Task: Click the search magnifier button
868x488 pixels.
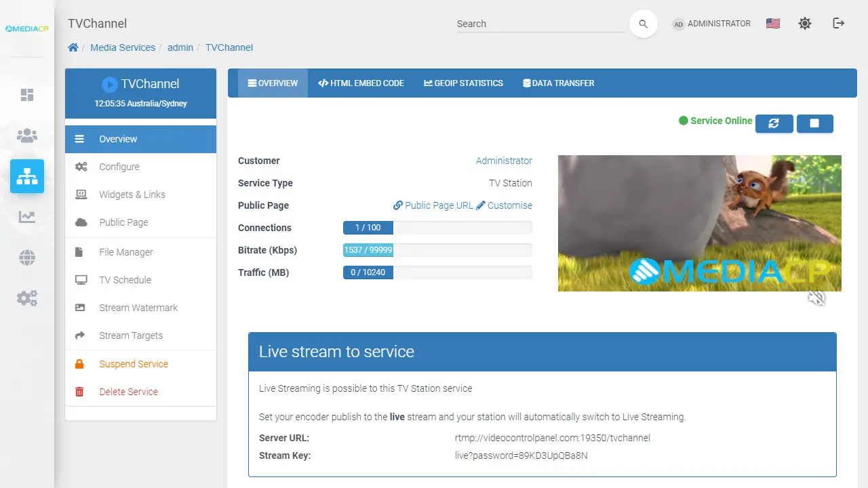Action: pos(644,24)
